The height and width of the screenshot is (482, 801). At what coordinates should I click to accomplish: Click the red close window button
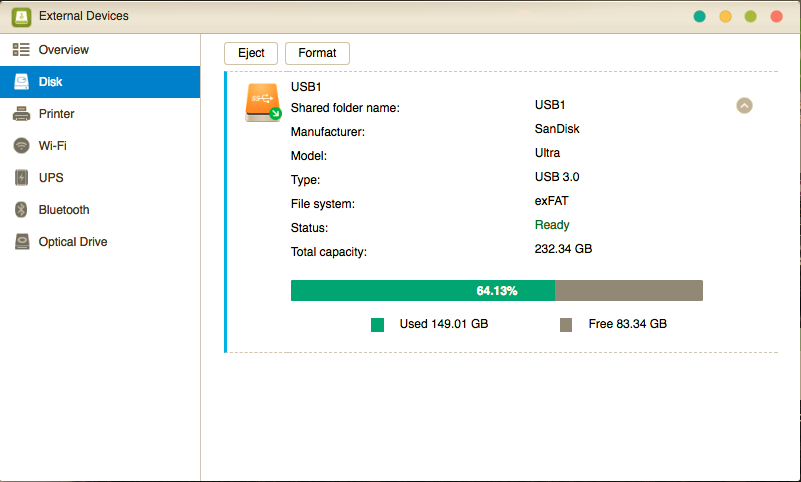click(774, 17)
